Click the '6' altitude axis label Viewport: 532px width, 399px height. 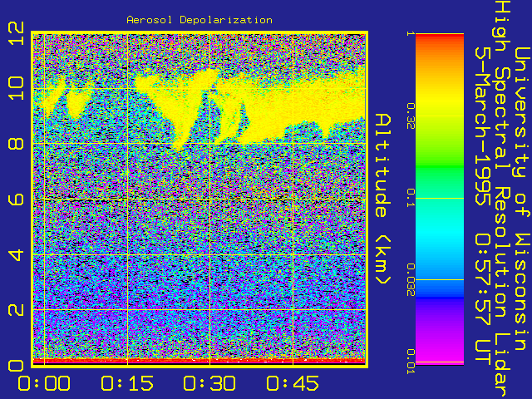(16, 199)
